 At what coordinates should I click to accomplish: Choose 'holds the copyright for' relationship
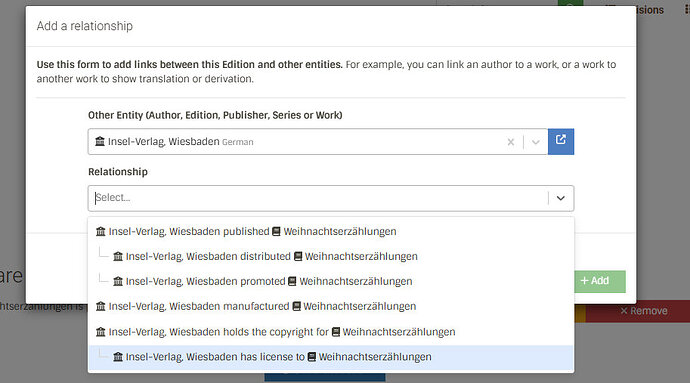point(331,331)
